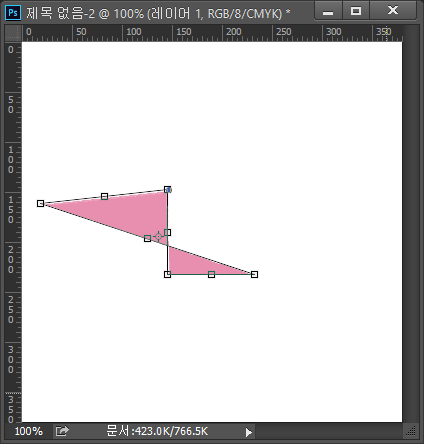Click the Photoshop Ps icon in title bar

(x=13, y=13)
